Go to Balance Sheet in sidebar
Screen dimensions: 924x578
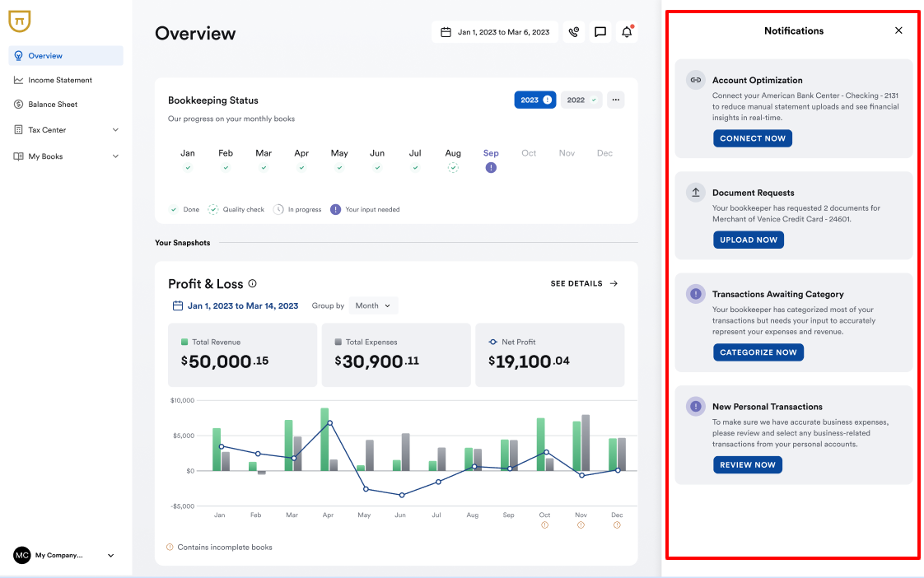tap(53, 105)
